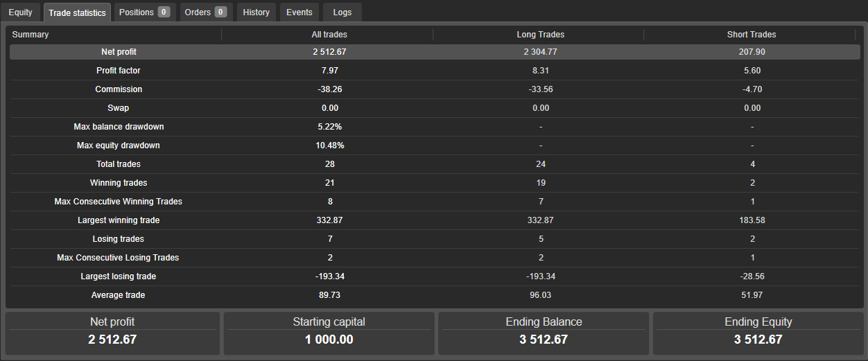This screenshot has height=361, width=868.
Task: Click the Long Trades column header
Action: (x=540, y=35)
